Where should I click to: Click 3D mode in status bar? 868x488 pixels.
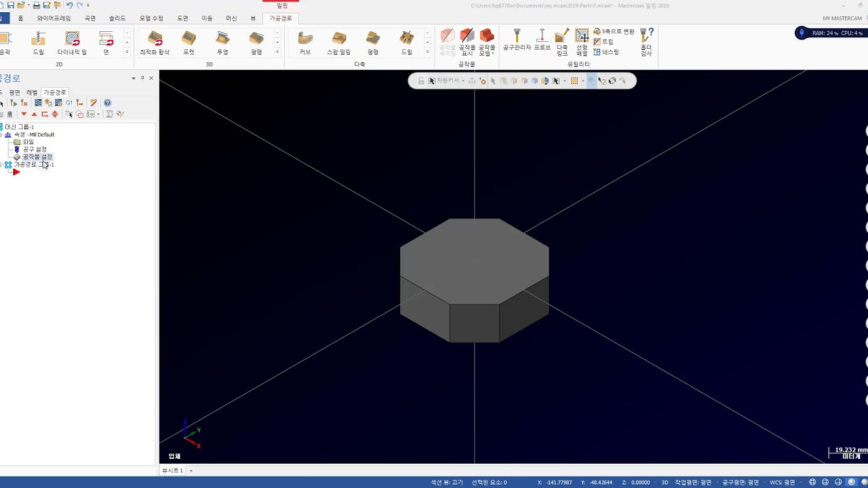point(665,483)
